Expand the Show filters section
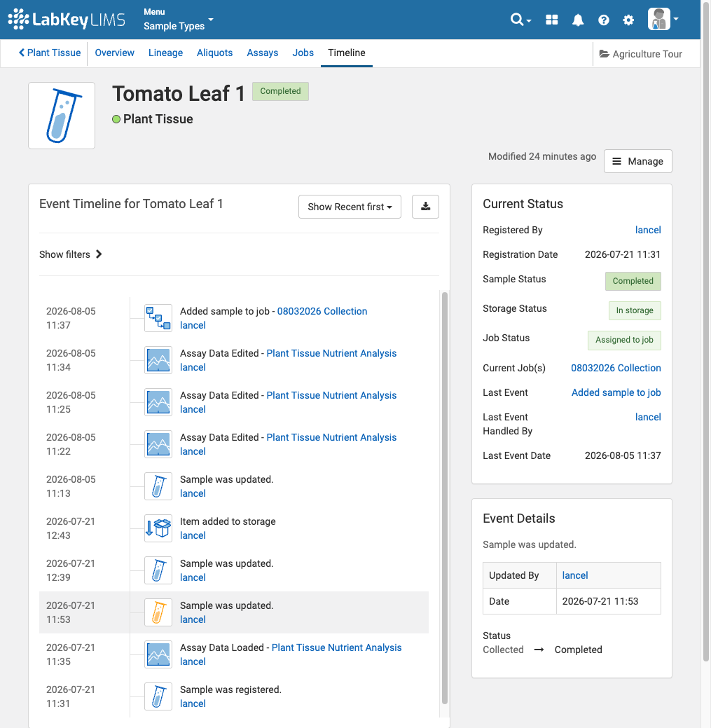The image size is (711, 728). tap(71, 254)
